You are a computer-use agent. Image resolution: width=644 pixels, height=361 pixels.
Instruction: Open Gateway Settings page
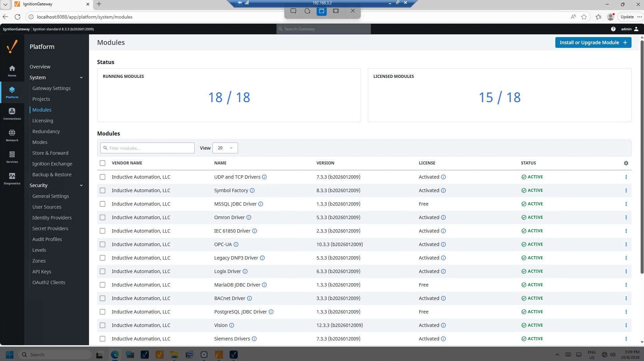(52, 88)
